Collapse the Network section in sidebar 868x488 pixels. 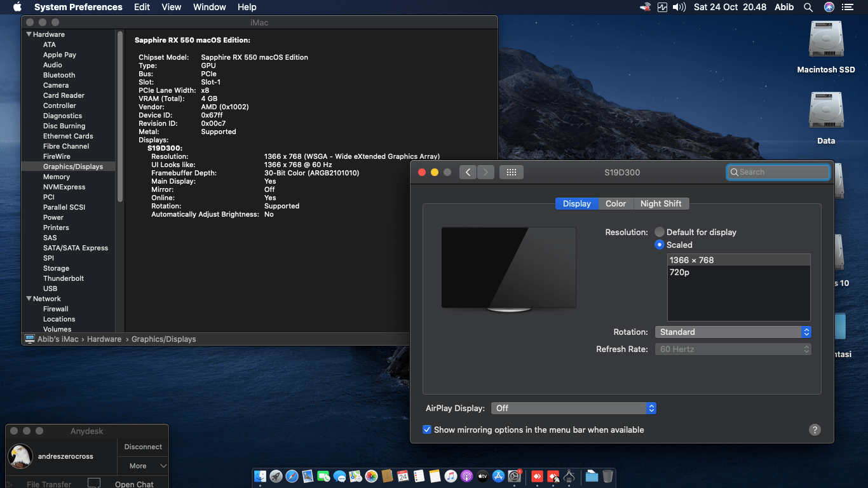tap(28, 299)
